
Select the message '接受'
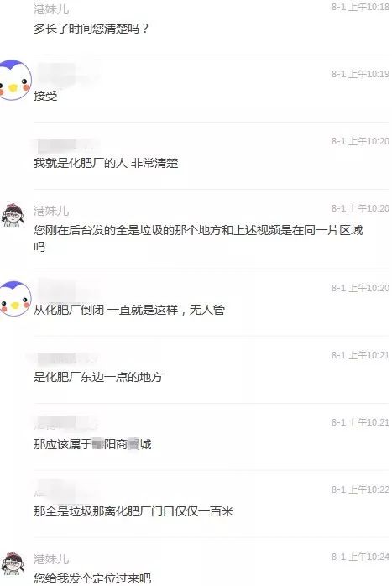(45, 96)
